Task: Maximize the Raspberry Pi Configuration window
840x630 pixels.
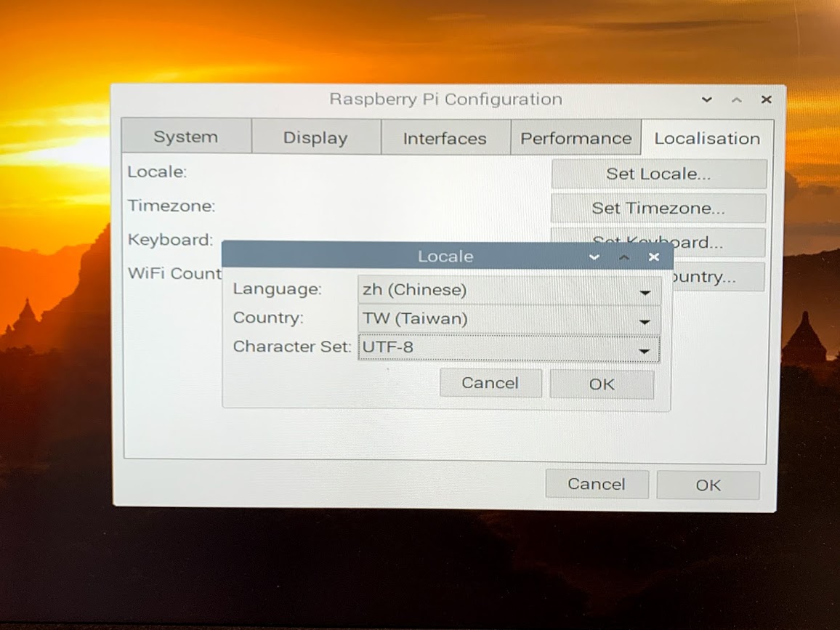Action: click(737, 100)
